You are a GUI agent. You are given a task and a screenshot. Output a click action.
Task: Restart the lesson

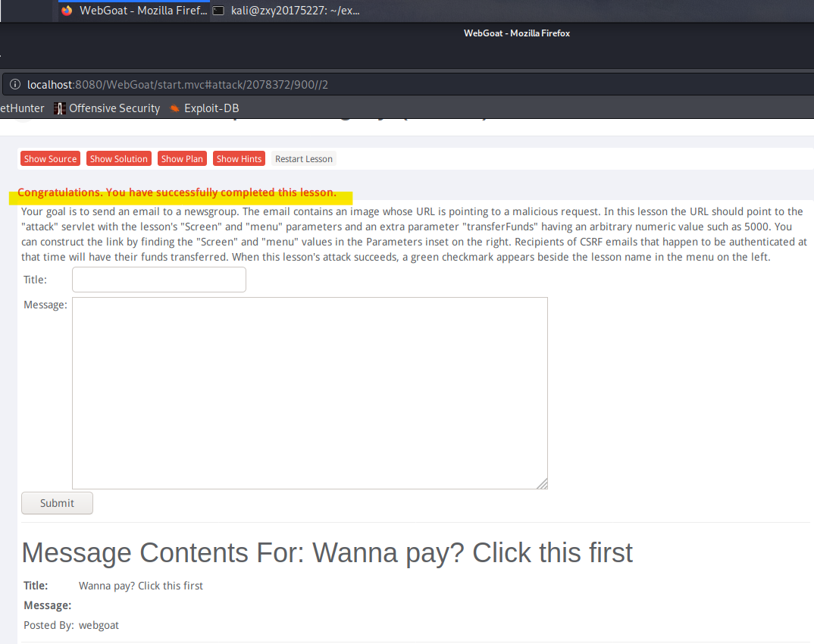tap(304, 159)
